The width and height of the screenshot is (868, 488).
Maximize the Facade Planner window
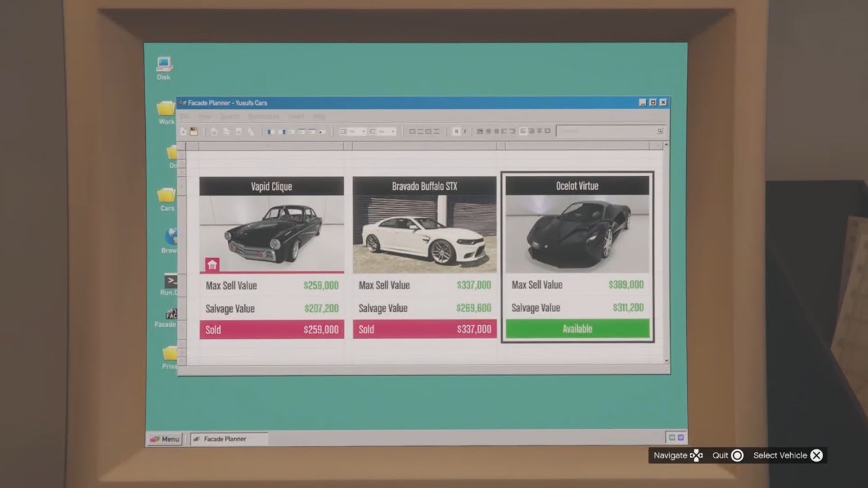[x=653, y=102]
